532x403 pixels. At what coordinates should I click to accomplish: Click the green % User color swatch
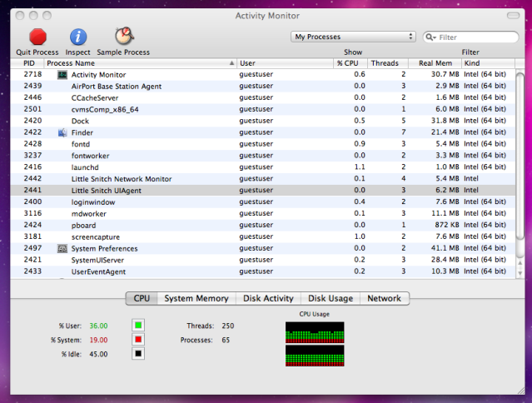138,326
